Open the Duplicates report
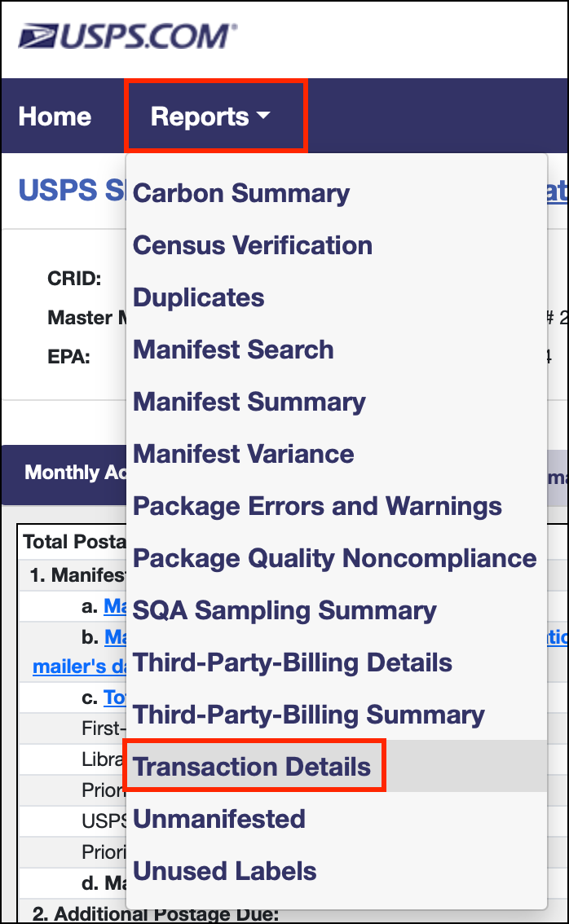Screen dimensions: 569x924 [199, 297]
